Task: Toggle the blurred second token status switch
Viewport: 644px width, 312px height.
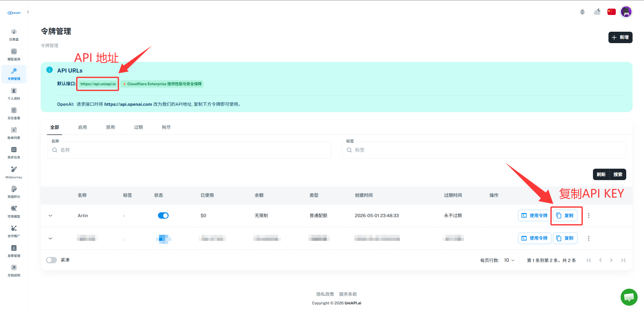Action: pyautogui.click(x=163, y=238)
